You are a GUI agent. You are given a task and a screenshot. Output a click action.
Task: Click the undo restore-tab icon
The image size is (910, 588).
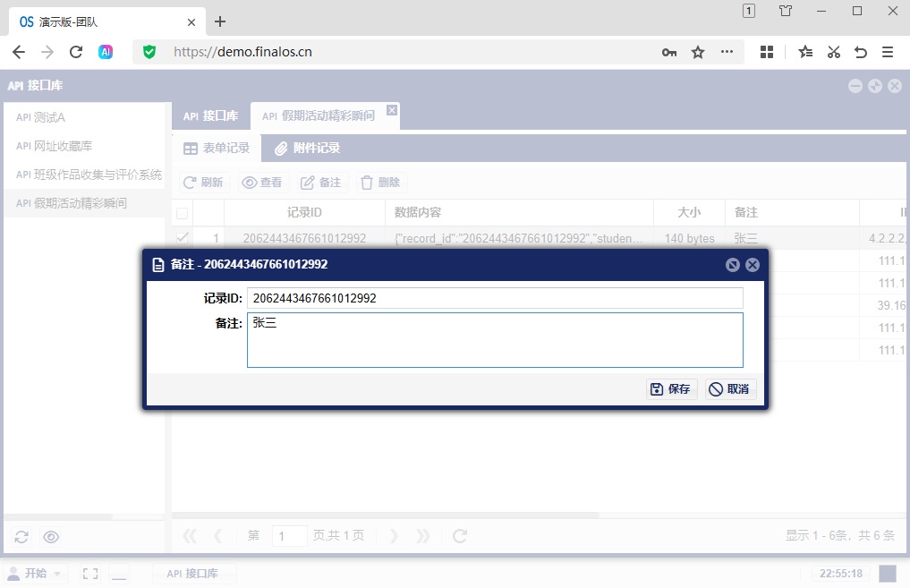tap(861, 52)
